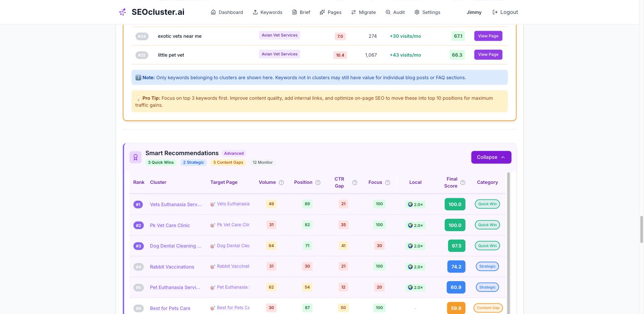Open Settings from the navigation
The width and height of the screenshot is (644, 314).
427,12
